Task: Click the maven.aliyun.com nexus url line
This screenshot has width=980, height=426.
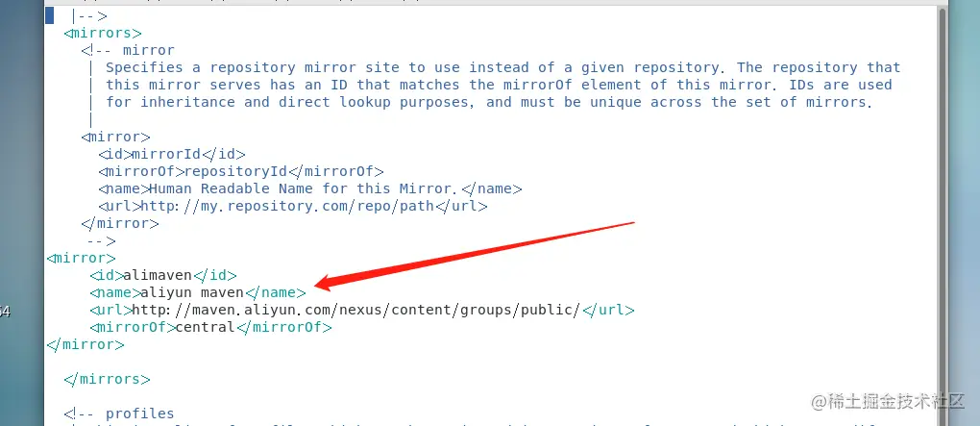Action: click(362, 310)
